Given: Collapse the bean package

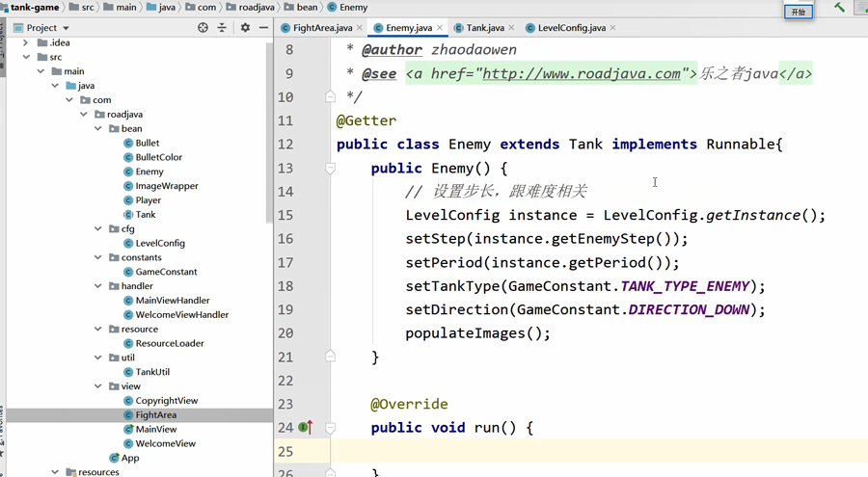Looking at the screenshot, I should click(x=98, y=128).
